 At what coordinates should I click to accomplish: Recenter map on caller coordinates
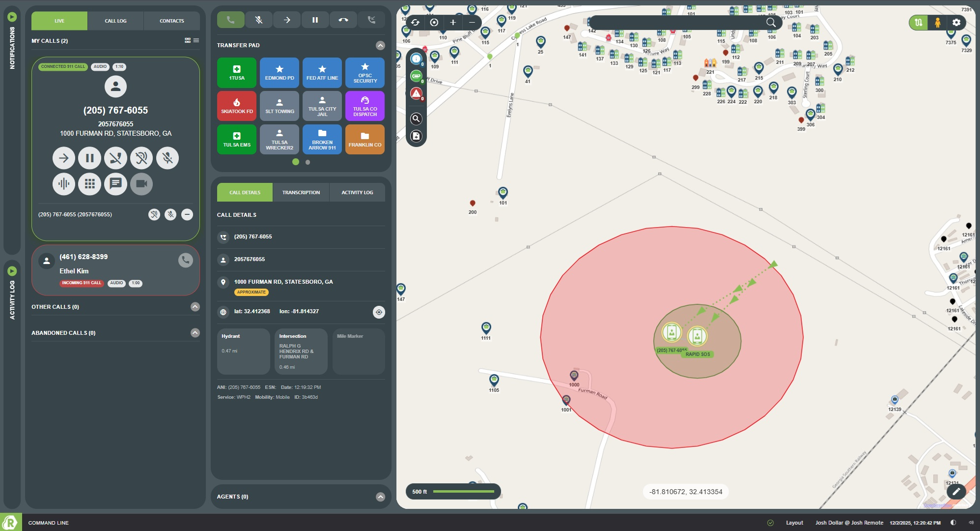coord(378,312)
